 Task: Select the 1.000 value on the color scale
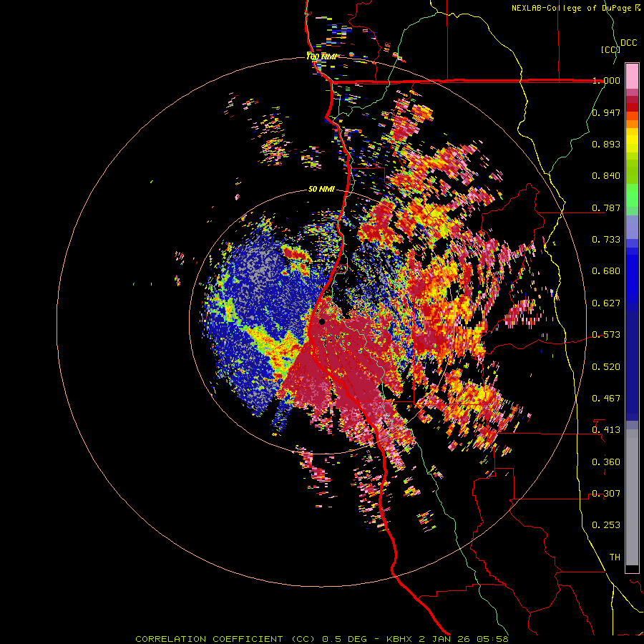[606, 80]
